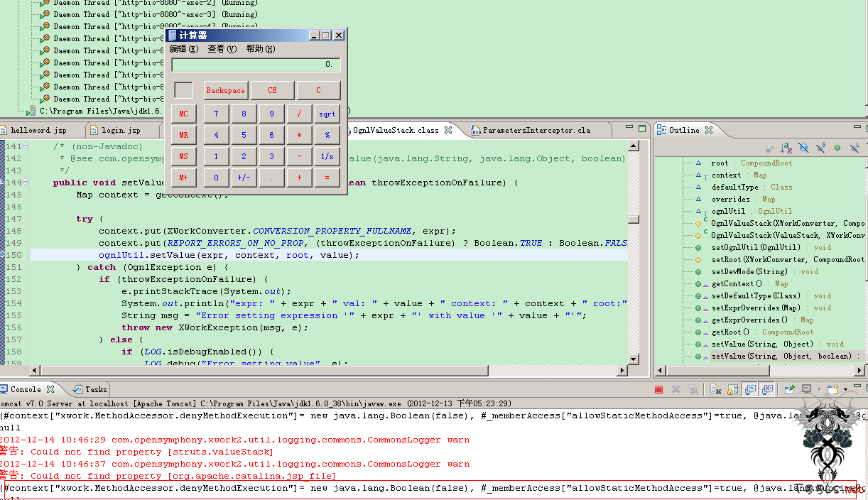Viewport: 868px width, 500px height.
Task: Select context : Map field in Outline
Action: coord(739,175)
